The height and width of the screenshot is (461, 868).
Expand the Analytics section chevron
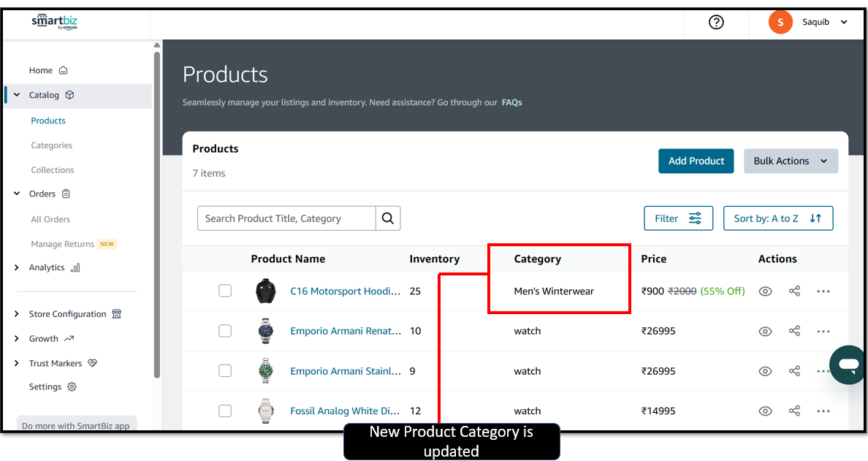[x=17, y=267]
